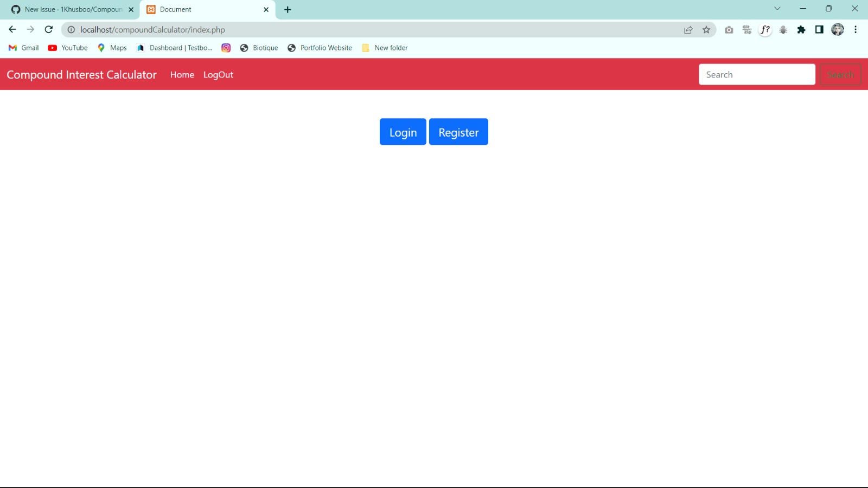This screenshot has width=868, height=488.
Task: Click the site info icon in address bar
Action: (x=71, y=30)
